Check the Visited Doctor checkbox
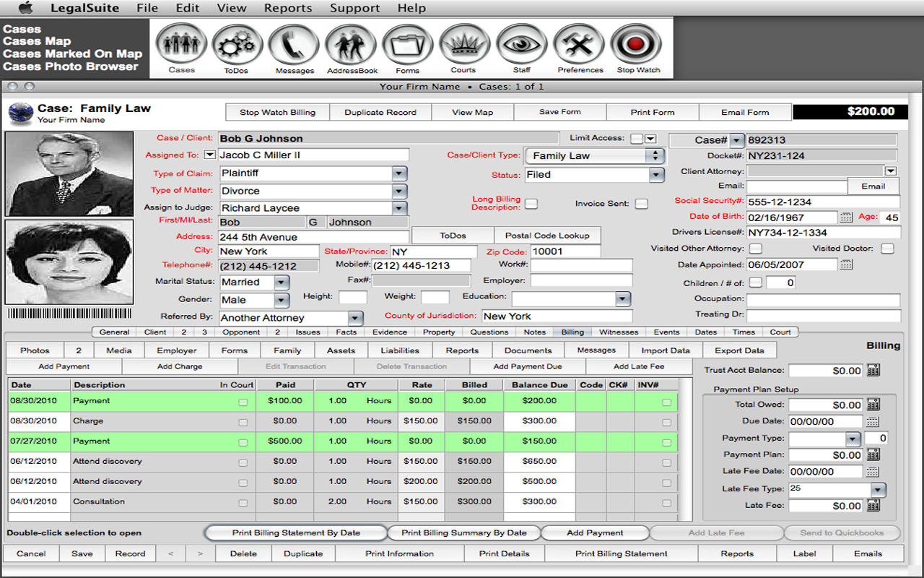 [887, 249]
